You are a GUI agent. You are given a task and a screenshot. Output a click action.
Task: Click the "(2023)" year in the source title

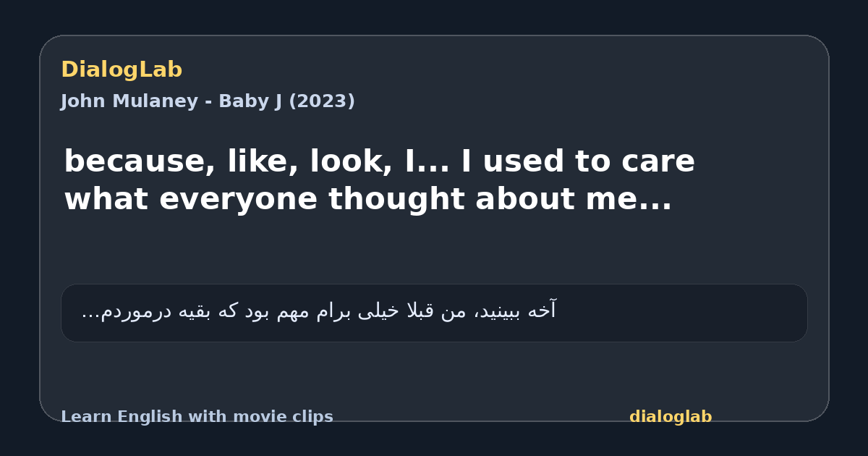coord(322,101)
